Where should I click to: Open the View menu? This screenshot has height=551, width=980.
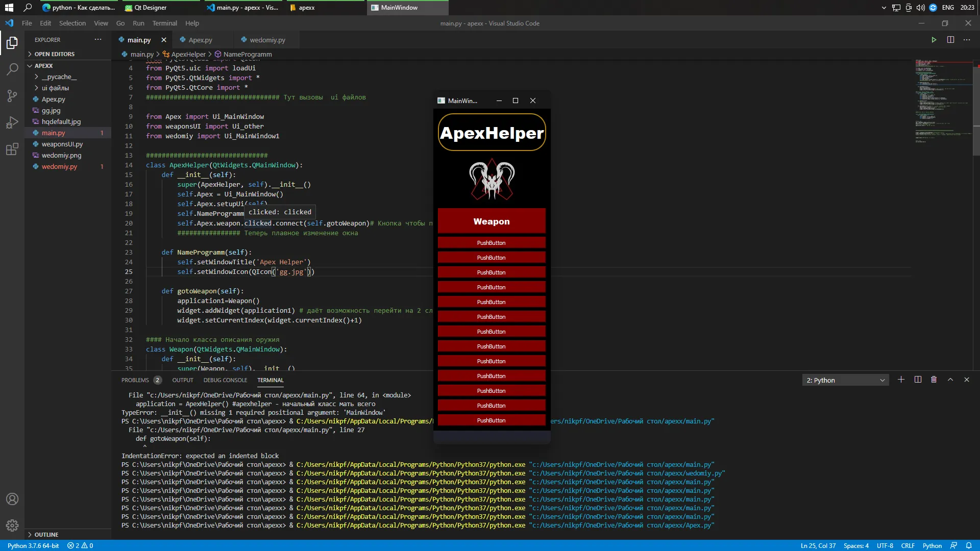tap(101, 23)
